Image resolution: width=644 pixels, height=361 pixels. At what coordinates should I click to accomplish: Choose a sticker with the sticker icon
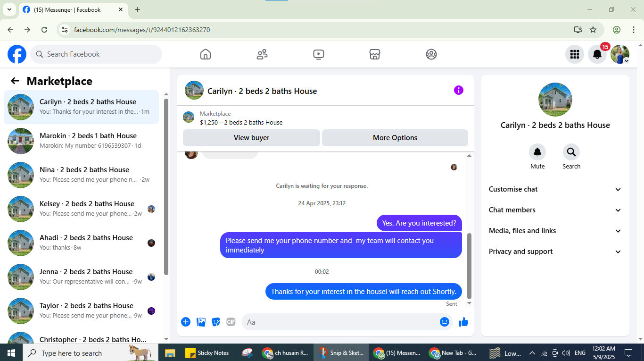[216, 322]
